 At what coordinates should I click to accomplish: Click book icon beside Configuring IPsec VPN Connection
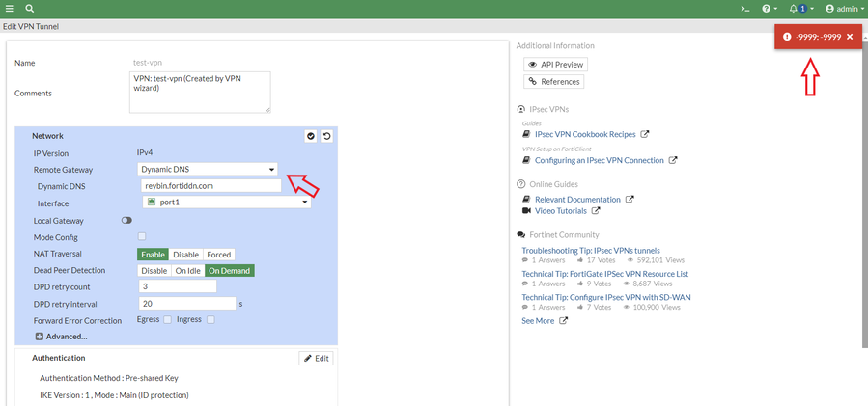tap(526, 160)
